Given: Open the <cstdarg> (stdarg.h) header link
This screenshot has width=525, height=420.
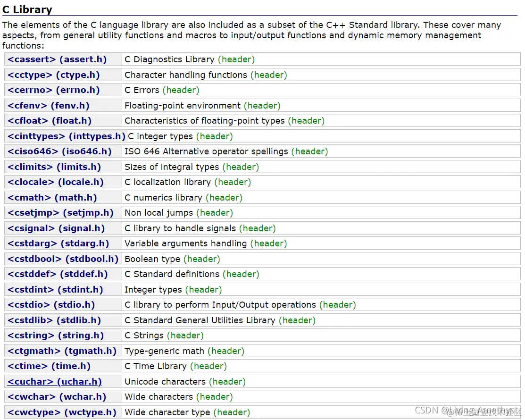Looking at the screenshot, I should [x=58, y=243].
